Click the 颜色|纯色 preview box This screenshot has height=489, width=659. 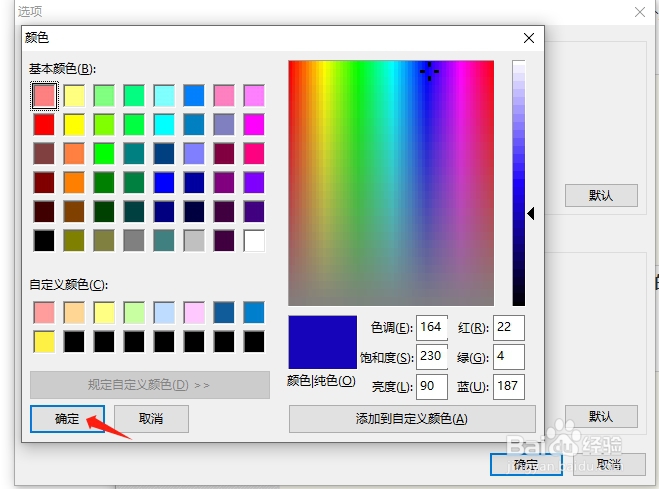pos(323,342)
